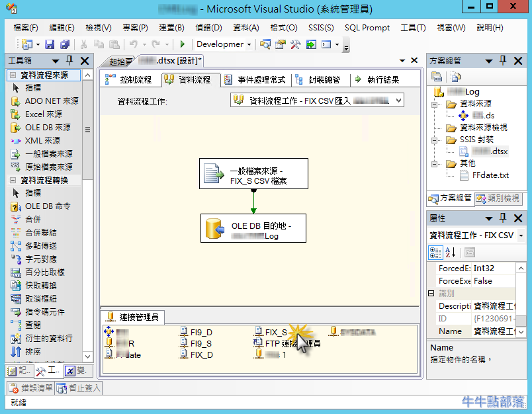The width and height of the screenshot is (532, 414).
Task: Select OLE DB 來源 in the toolbox
Action: [x=48, y=127]
